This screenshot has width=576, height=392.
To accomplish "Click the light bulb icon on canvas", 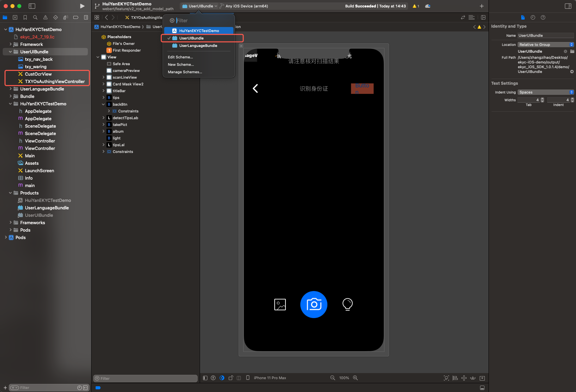I will pyautogui.click(x=347, y=305).
